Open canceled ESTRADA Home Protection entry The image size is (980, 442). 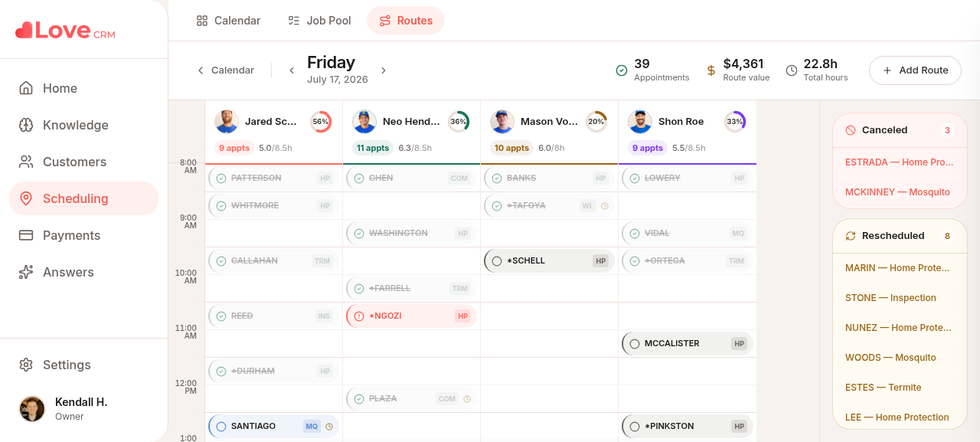click(x=900, y=162)
